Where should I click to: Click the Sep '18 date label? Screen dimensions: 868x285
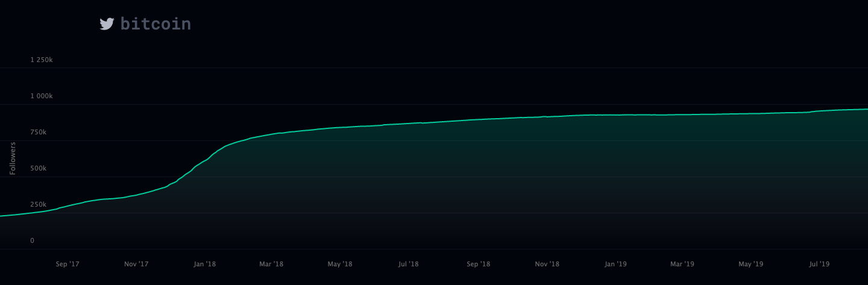coord(478,264)
